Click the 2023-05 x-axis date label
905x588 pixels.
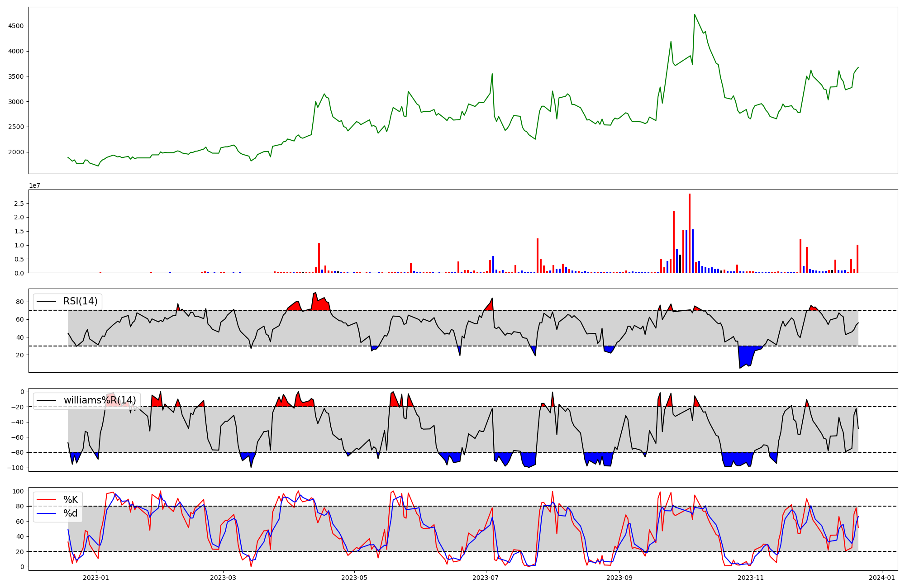click(354, 578)
